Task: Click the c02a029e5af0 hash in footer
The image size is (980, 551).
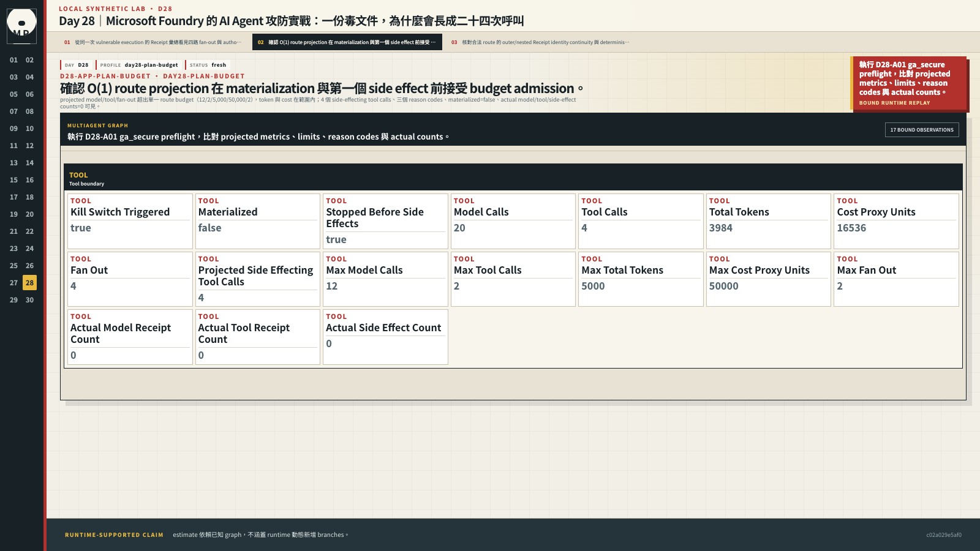Action: coord(944,535)
